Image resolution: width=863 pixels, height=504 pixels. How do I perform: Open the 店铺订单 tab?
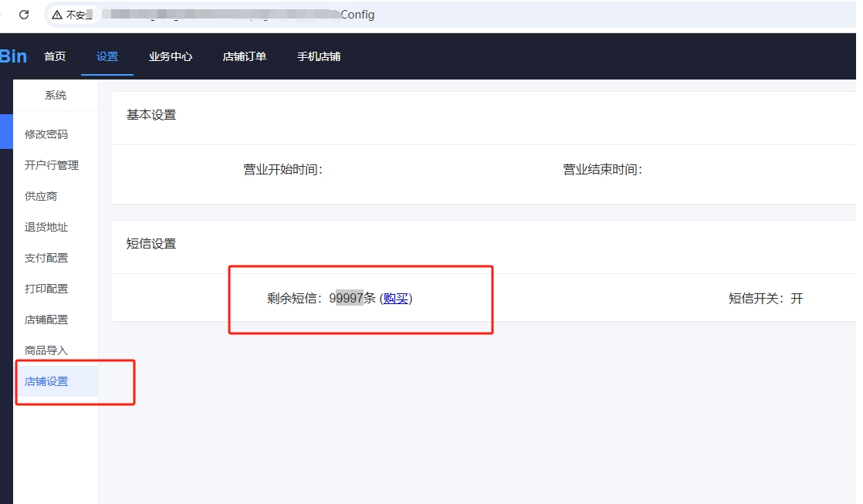[x=244, y=56]
